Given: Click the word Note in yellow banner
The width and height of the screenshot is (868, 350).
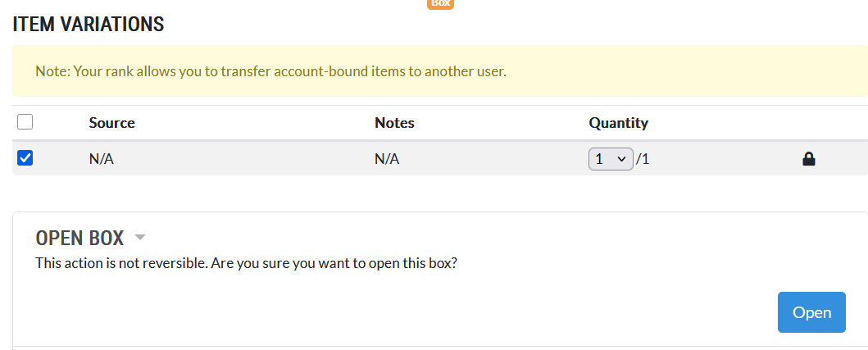Looking at the screenshot, I should click(52, 71).
